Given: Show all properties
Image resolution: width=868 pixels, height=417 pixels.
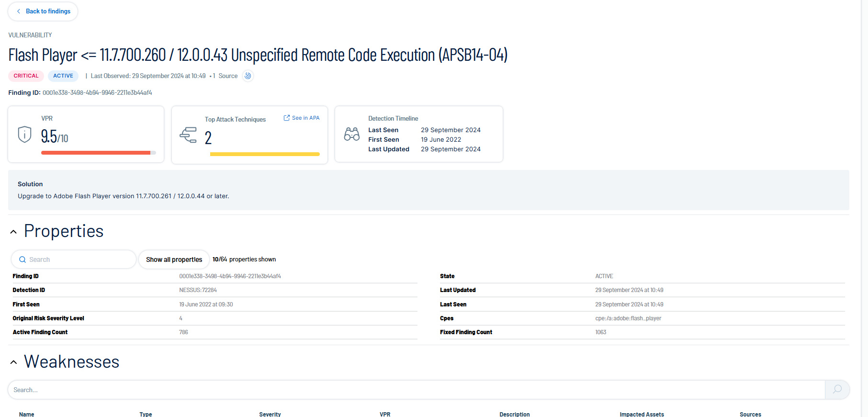Looking at the screenshot, I should tap(174, 259).
